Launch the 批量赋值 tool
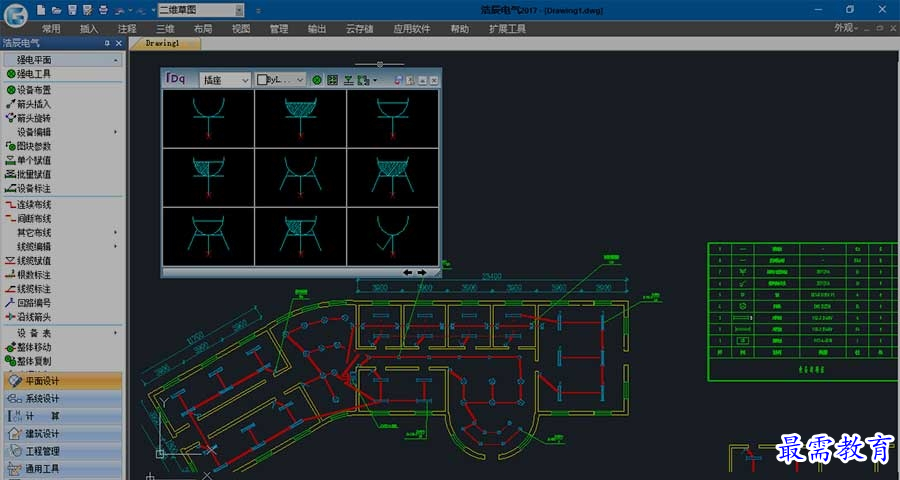Image resolution: width=900 pixels, height=480 pixels. coord(28,175)
